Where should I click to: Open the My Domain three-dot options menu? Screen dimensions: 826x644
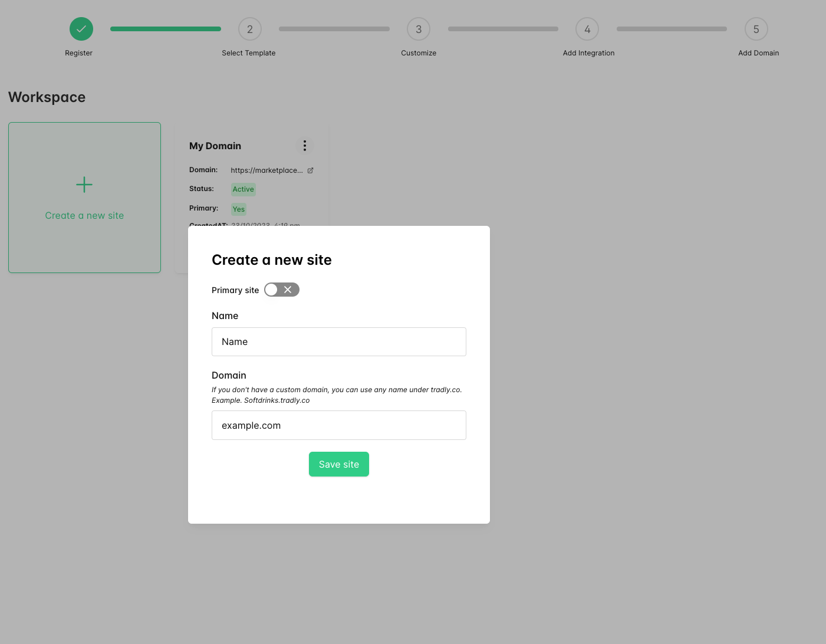click(x=305, y=146)
